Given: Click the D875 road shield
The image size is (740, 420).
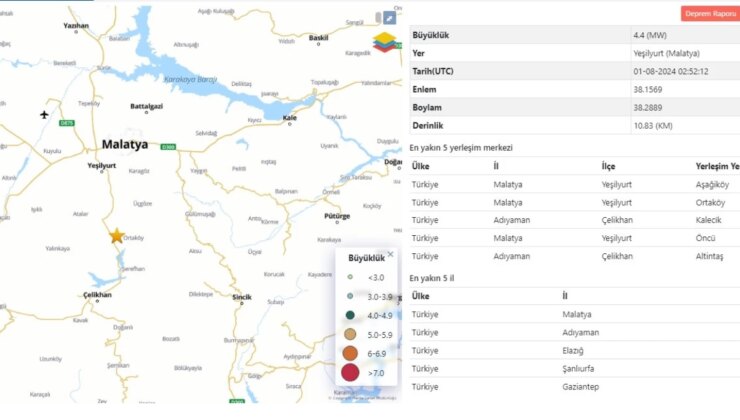Looking at the screenshot, I should click(x=67, y=123).
